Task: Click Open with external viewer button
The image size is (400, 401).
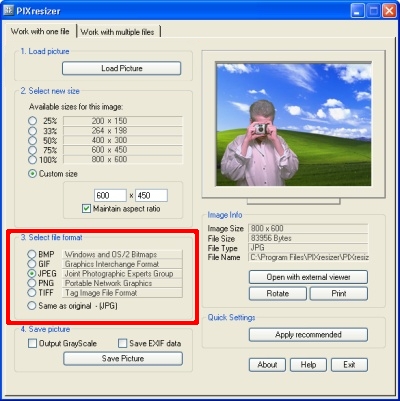Action: tap(308, 277)
